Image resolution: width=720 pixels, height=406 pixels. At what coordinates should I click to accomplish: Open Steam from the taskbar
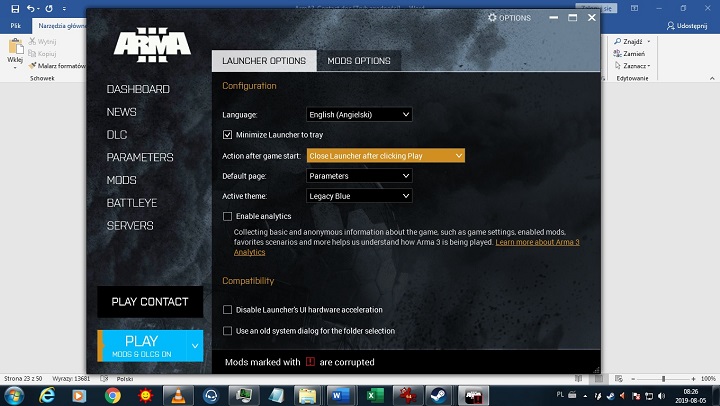437,395
